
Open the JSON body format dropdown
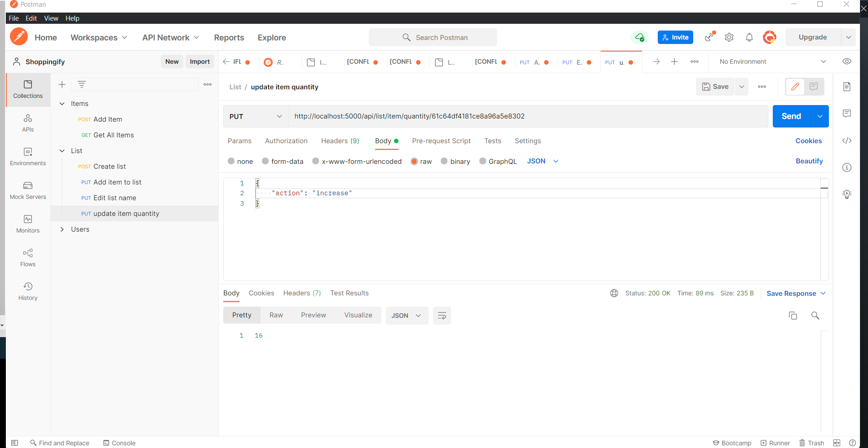543,161
